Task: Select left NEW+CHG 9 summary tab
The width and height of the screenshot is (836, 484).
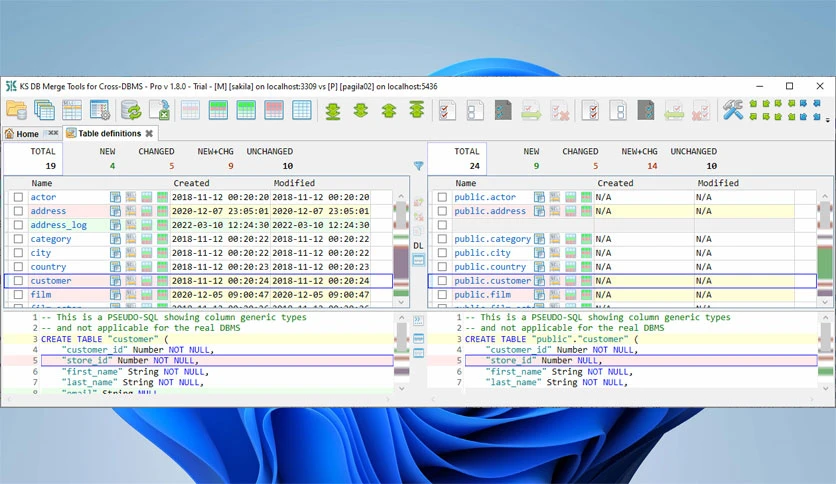Action: 215,158
